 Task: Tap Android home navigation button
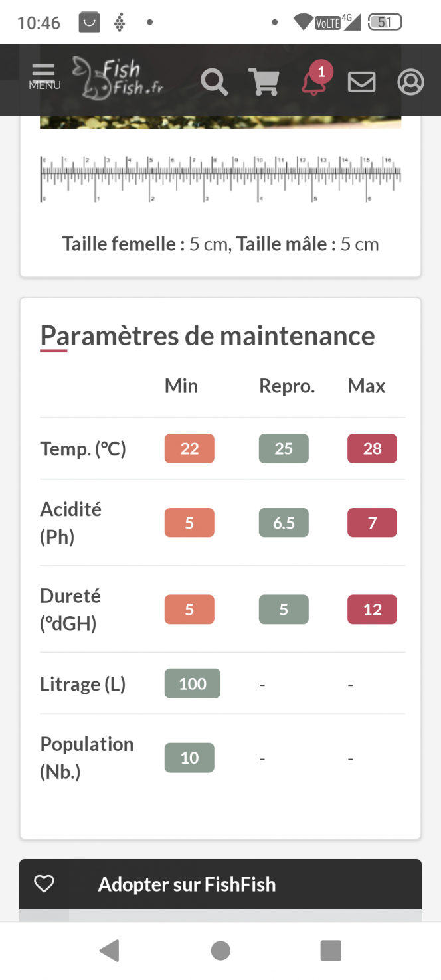(x=220, y=951)
